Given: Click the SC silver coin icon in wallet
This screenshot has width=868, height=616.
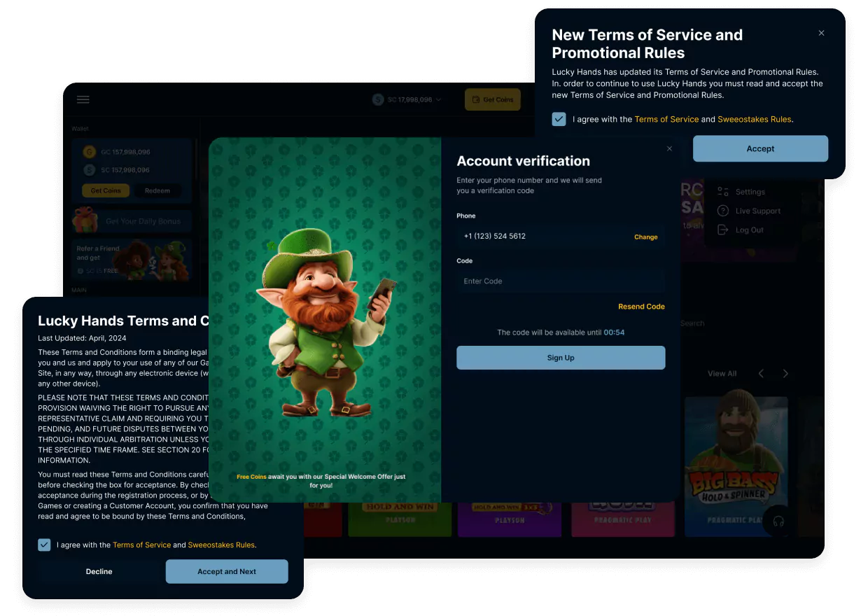Looking at the screenshot, I should click(89, 169).
